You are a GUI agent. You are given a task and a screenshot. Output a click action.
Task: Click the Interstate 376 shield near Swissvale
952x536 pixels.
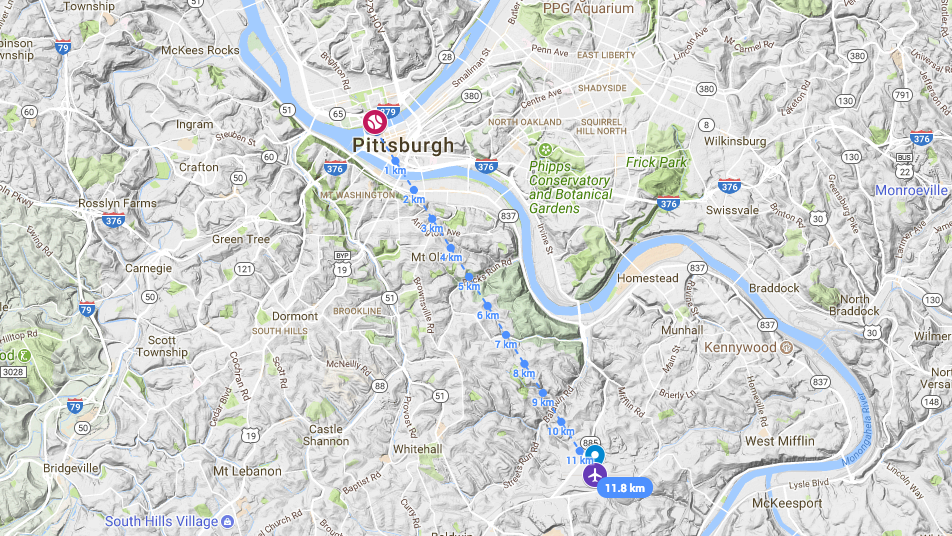click(729, 186)
